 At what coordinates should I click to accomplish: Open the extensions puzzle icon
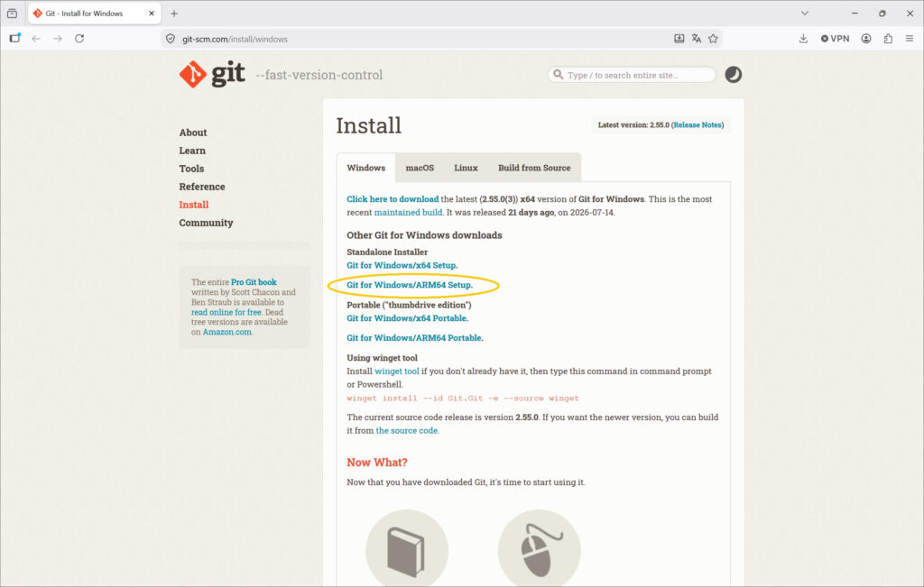888,39
